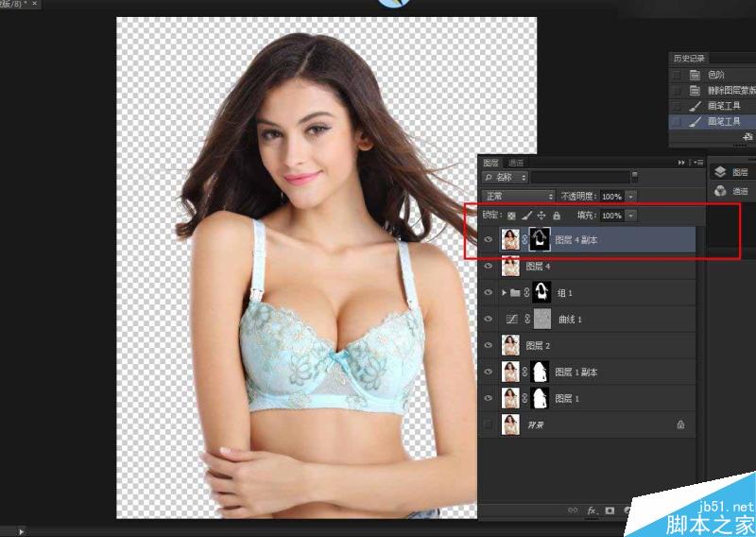The height and width of the screenshot is (537, 756).
Task: Click the 色阶 history state icon
Action: tap(695, 75)
